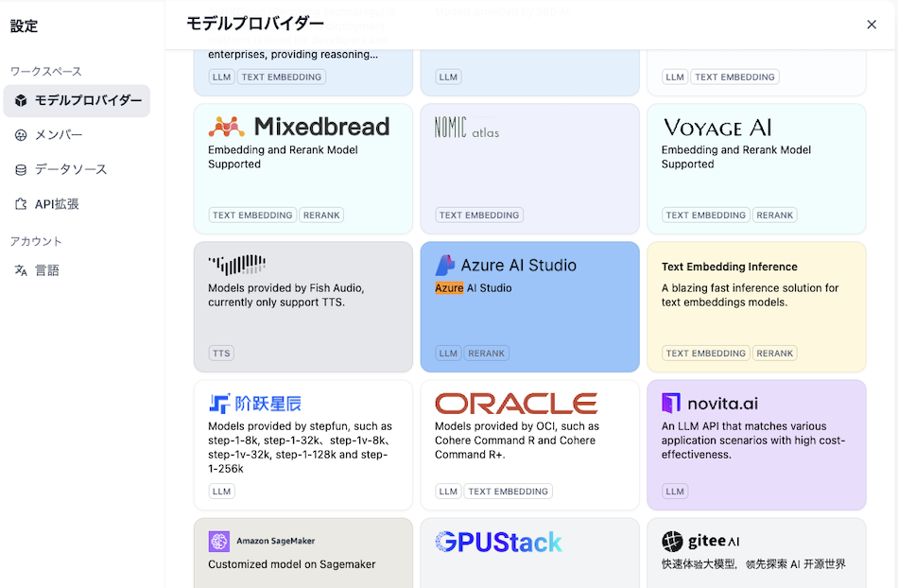
Task: Click the TTS tag on Fish Audio card
Action: tap(220, 353)
